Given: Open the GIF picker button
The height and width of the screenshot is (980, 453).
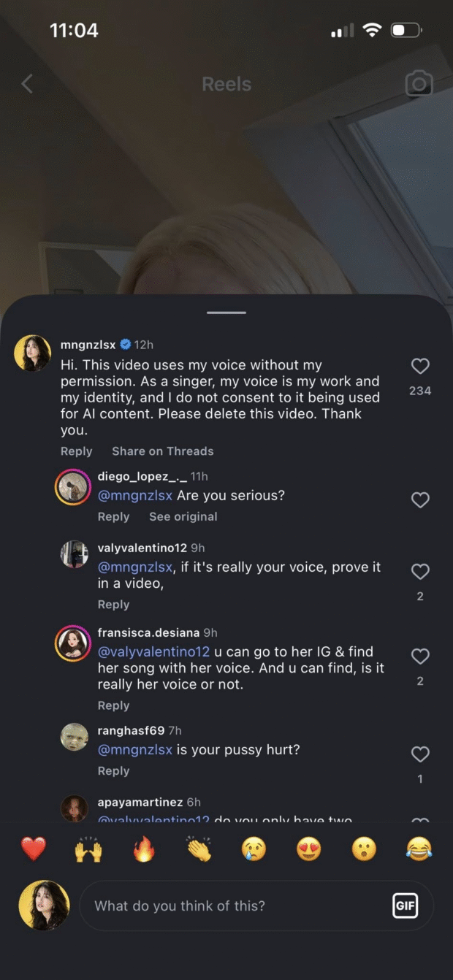Looking at the screenshot, I should (x=405, y=906).
